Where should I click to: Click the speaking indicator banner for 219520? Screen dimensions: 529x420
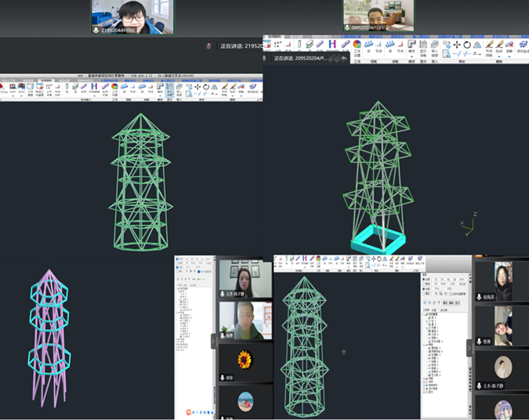[x=235, y=46]
